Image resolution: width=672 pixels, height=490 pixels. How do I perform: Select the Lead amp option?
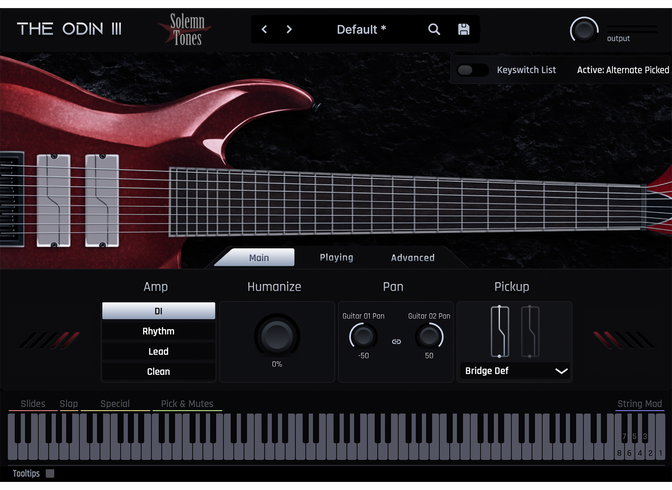point(159,352)
